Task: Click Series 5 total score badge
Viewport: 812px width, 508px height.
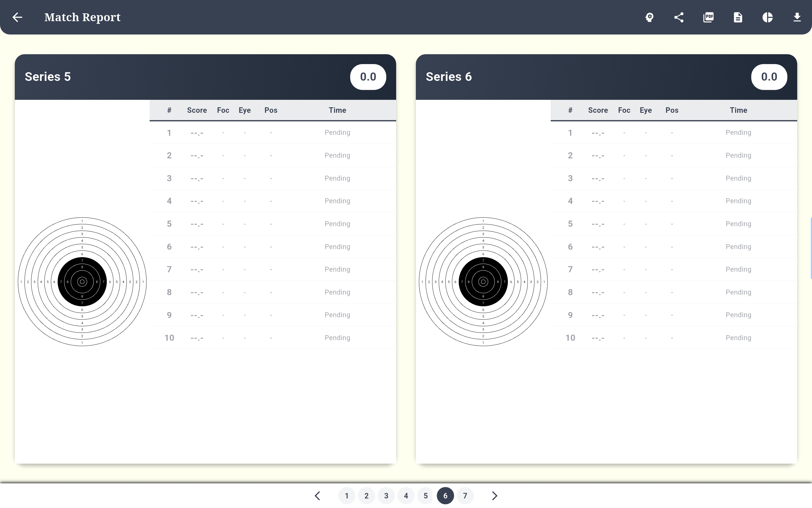Action: [368, 77]
